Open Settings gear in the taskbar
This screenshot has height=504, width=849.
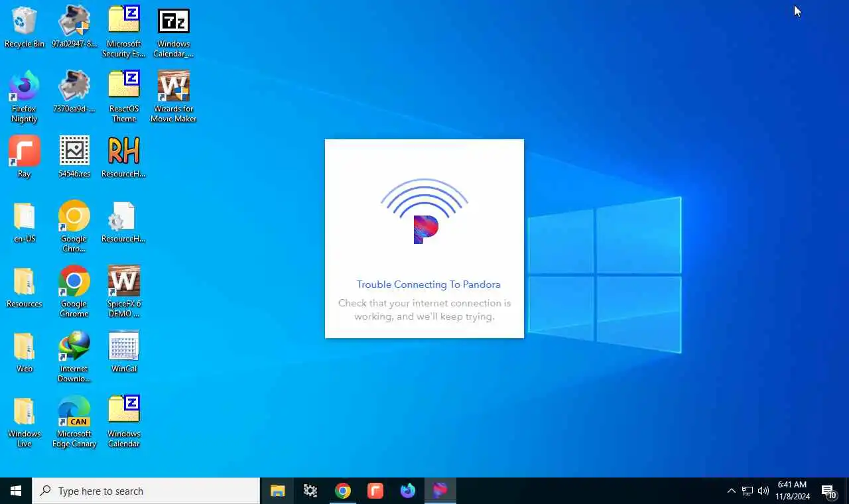pyautogui.click(x=310, y=491)
